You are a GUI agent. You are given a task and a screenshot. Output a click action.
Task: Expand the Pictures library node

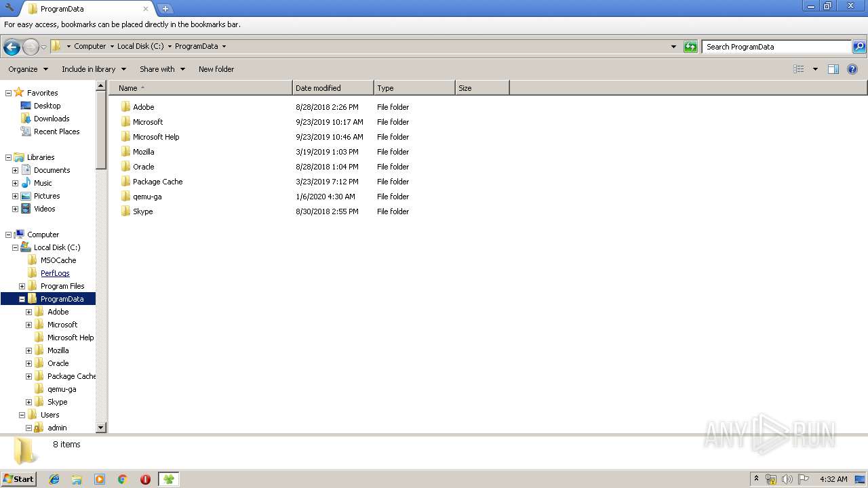tap(15, 196)
